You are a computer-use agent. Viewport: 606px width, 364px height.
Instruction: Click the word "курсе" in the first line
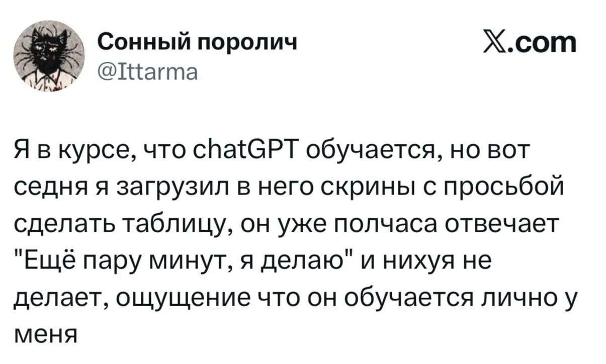tap(102, 150)
